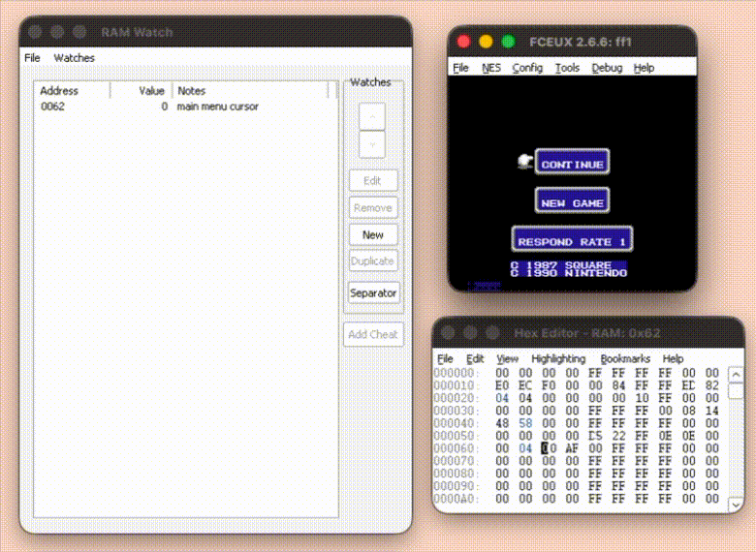This screenshot has width=756, height=552.
Task: Open the Edit menu in Hex Editor
Action: [475, 359]
